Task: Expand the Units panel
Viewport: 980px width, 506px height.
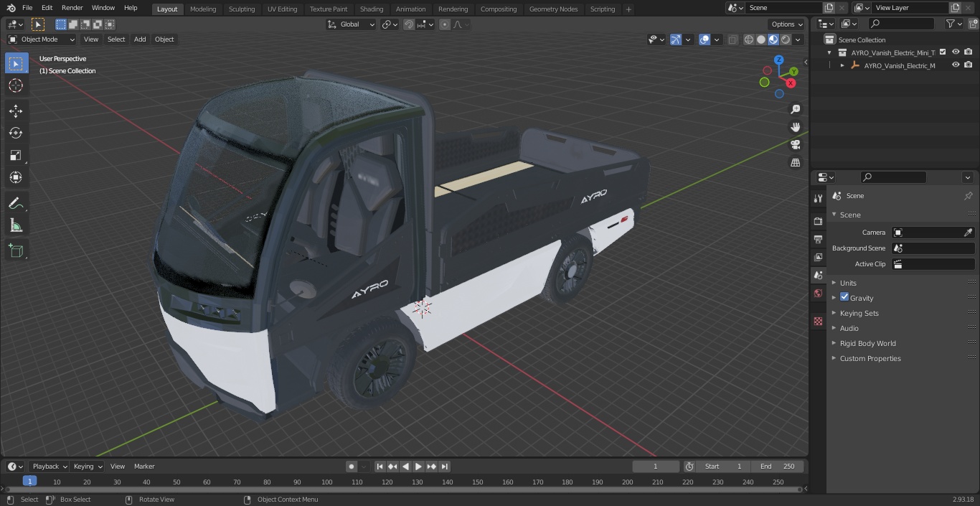Action: coord(848,283)
